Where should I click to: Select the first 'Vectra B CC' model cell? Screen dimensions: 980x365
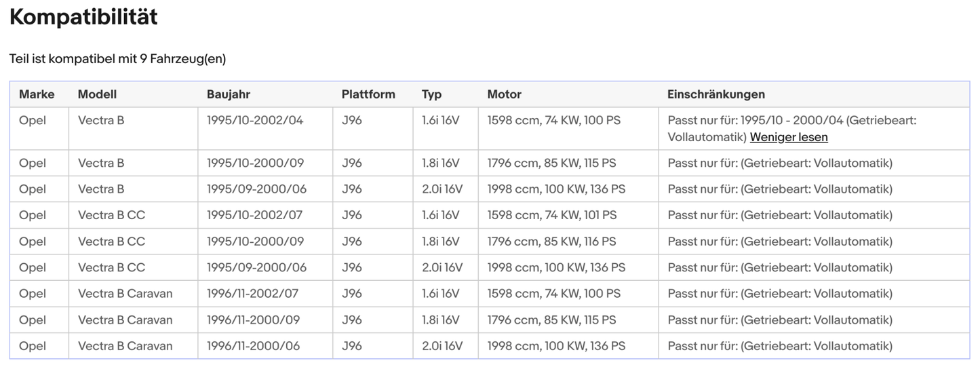[111, 215]
